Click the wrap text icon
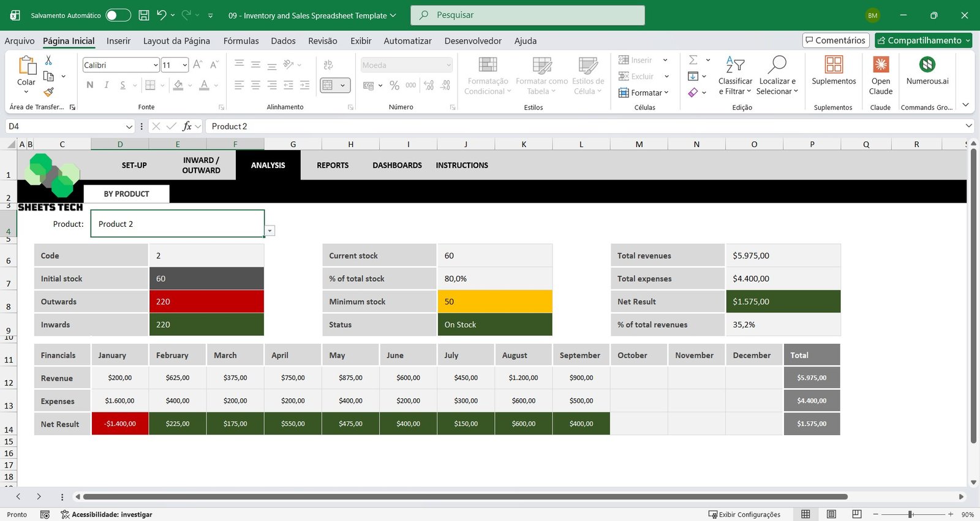The image size is (980, 521). pyautogui.click(x=328, y=65)
